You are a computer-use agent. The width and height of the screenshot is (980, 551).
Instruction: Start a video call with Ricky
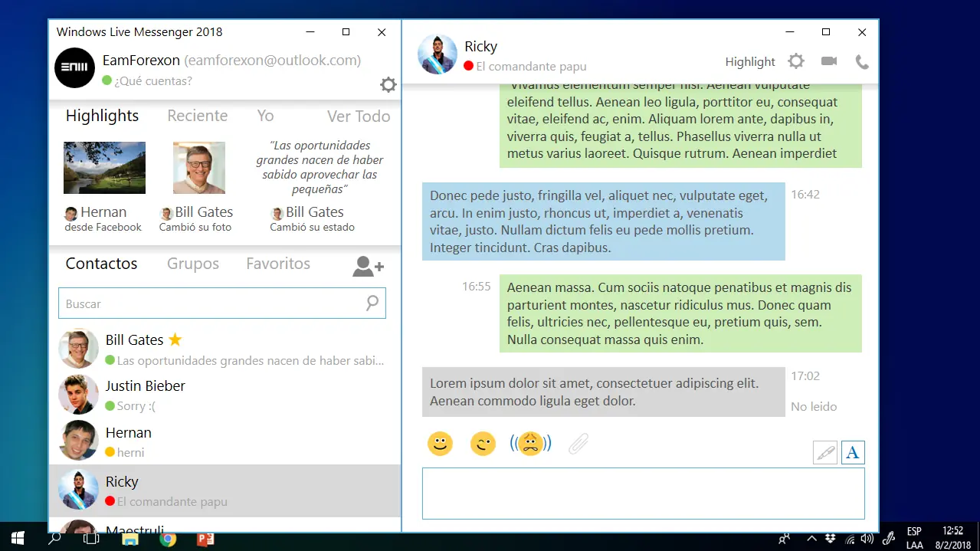(828, 61)
